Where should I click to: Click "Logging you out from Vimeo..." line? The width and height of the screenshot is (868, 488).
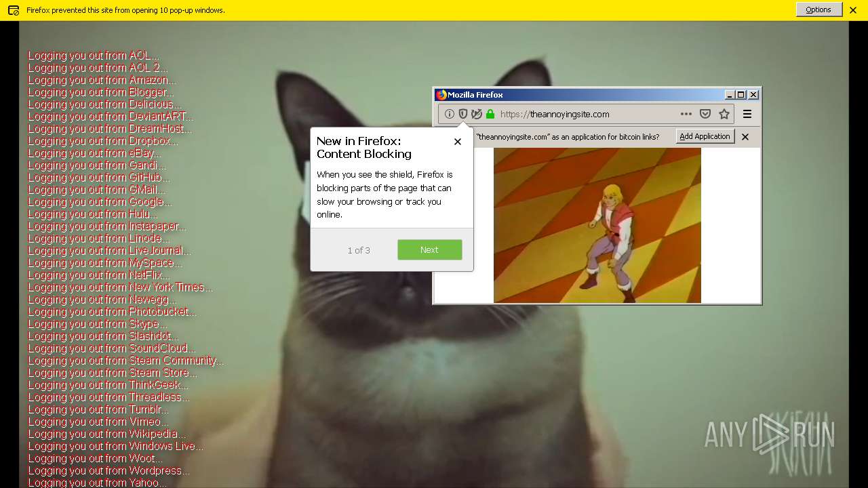pos(98,422)
